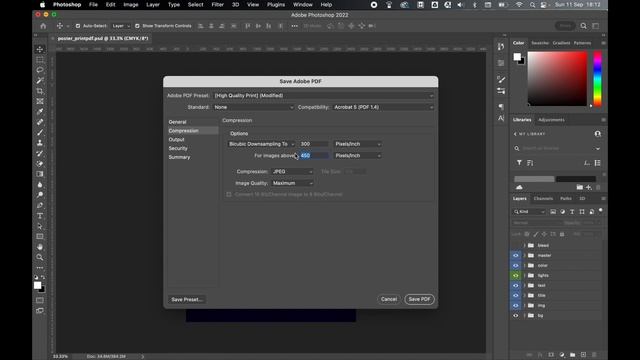Open the Summary section in PDF dialog

pos(179,157)
